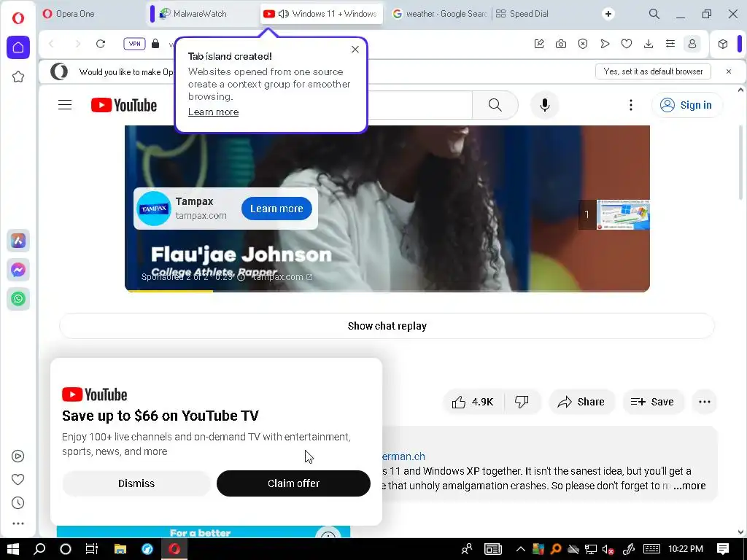Show chat replay
Image resolution: width=747 pixels, height=560 pixels.
pyautogui.click(x=387, y=326)
